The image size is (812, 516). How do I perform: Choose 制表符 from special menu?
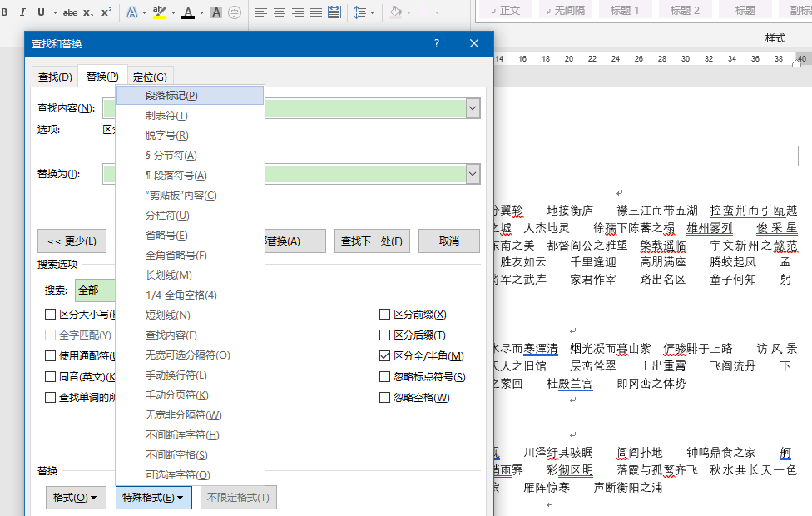pyautogui.click(x=190, y=116)
